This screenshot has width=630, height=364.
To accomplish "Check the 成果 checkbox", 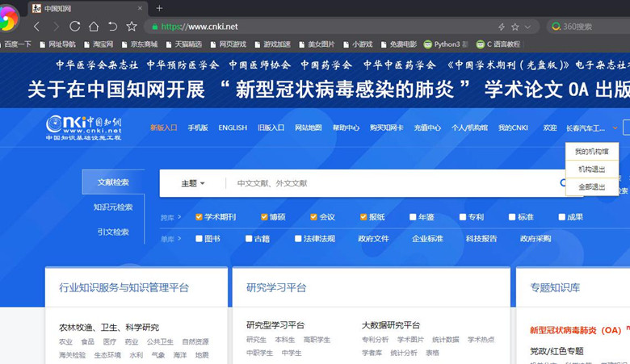I will (x=561, y=217).
